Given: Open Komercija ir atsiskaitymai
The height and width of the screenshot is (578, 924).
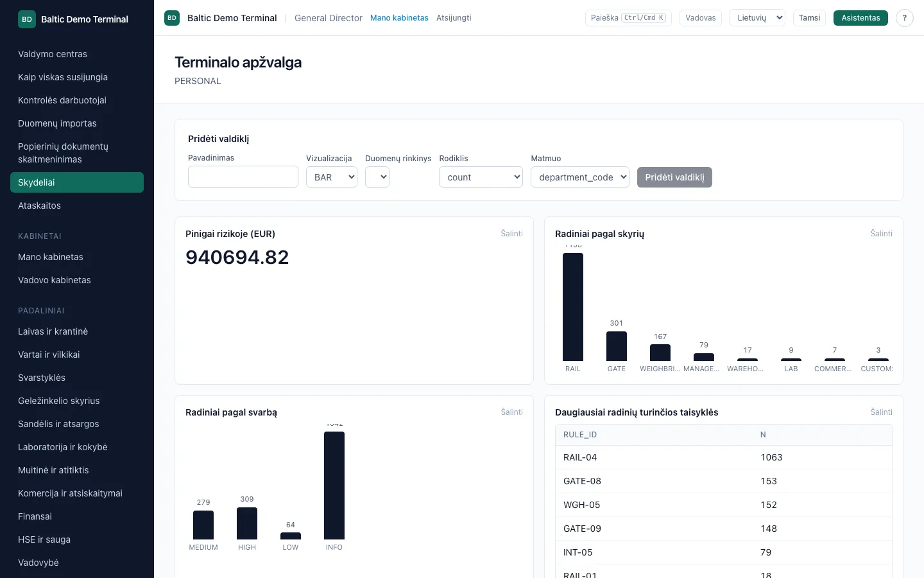Looking at the screenshot, I should (x=77, y=493).
